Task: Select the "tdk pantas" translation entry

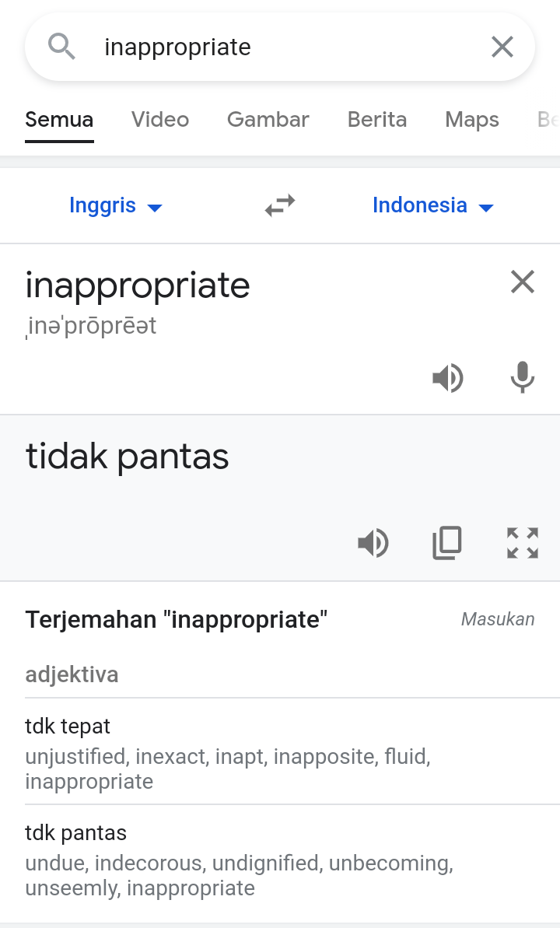Action: pos(75,832)
